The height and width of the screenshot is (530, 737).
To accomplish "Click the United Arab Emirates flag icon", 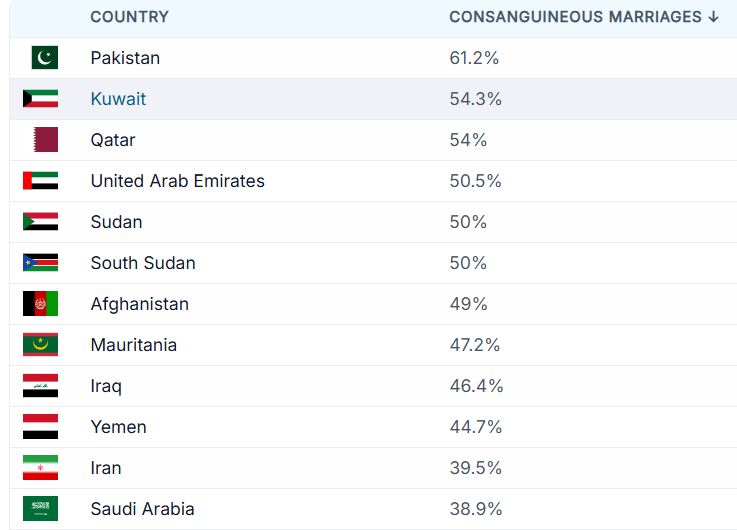I will tap(40, 180).
